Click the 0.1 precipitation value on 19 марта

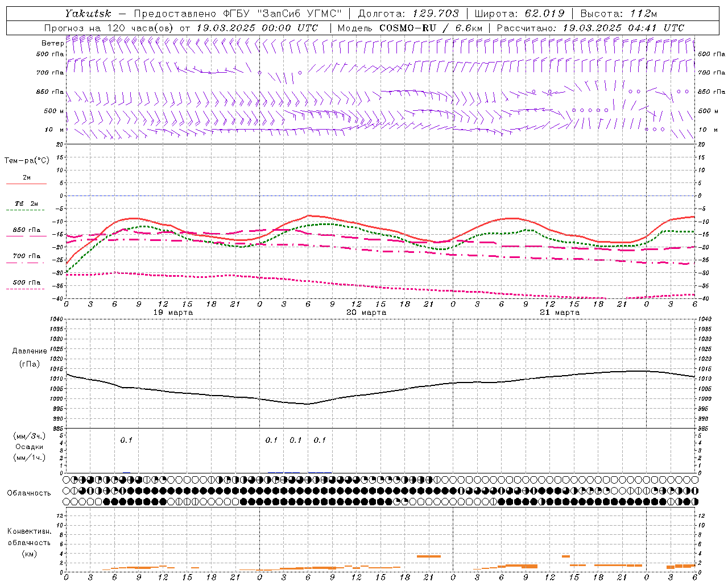[126, 440]
